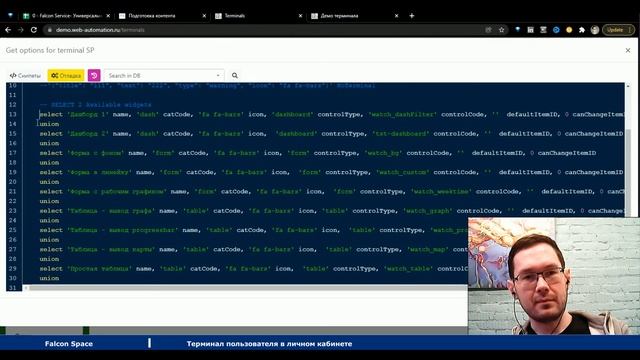640x360 pixels.
Task: Click line number 29 in gutter
Action: pyautogui.click(x=12, y=269)
